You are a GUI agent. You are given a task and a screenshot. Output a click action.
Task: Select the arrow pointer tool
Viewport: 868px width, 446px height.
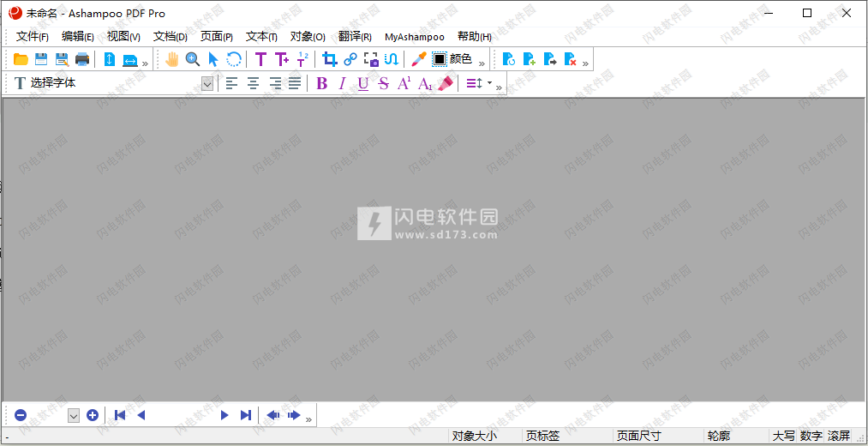pyautogui.click(x=213, y=59)
